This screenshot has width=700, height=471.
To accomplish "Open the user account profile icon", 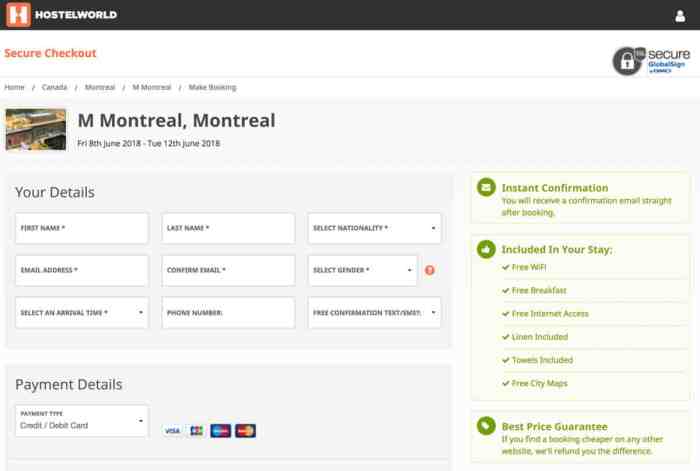I will [680, 16].
